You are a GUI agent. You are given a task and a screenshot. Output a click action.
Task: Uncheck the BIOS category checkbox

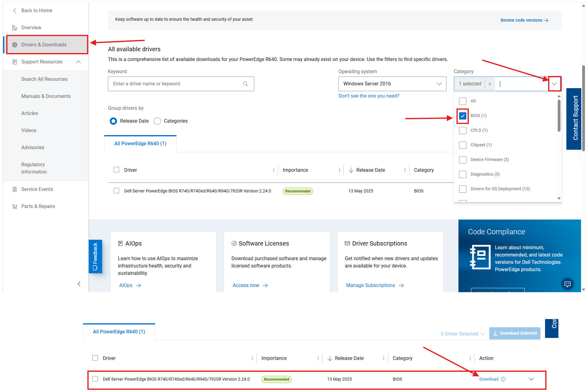[462, 116]
